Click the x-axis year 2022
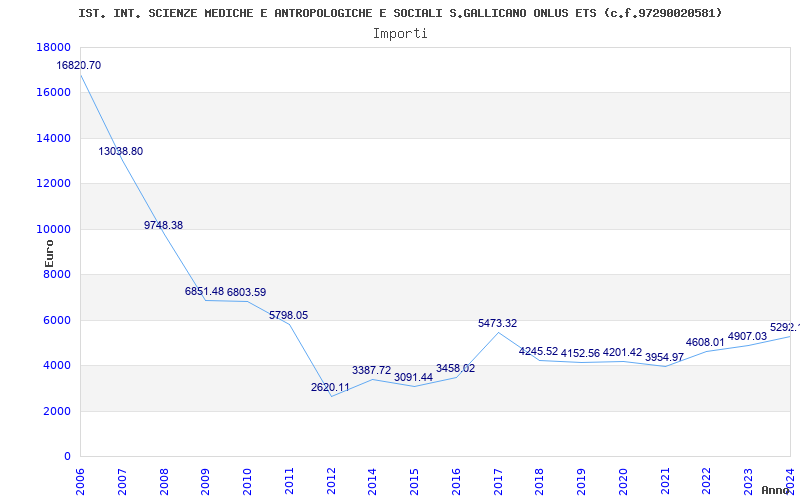Screen dimensions: 800x500 point(707,481)
